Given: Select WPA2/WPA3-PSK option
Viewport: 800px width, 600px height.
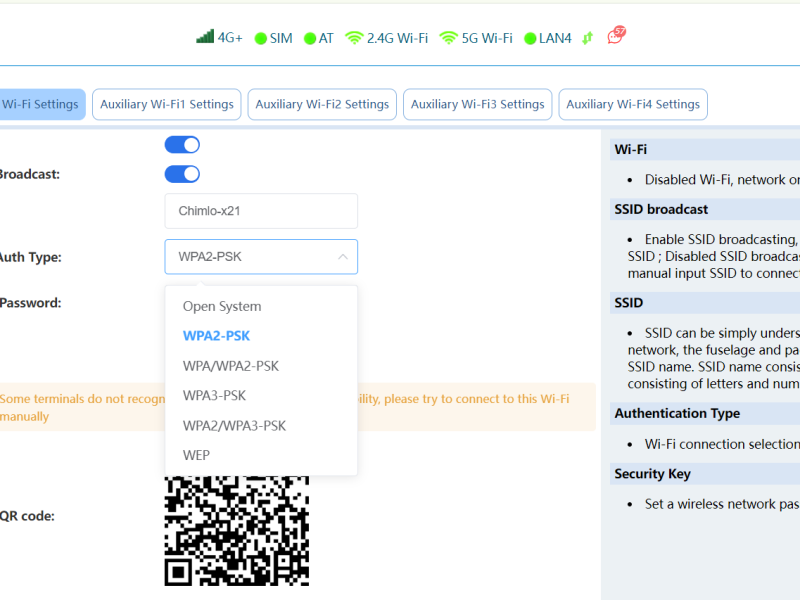Looking at the screenshot, I should click(x=234, y=426).
